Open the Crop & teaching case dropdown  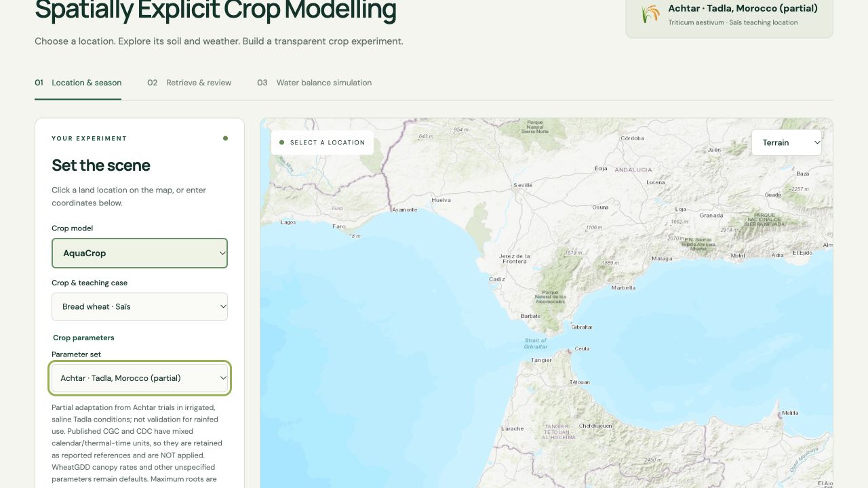(x=140, y=306)
